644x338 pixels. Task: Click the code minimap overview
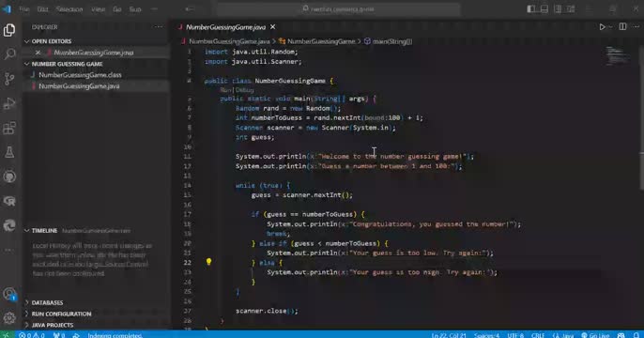618,55
